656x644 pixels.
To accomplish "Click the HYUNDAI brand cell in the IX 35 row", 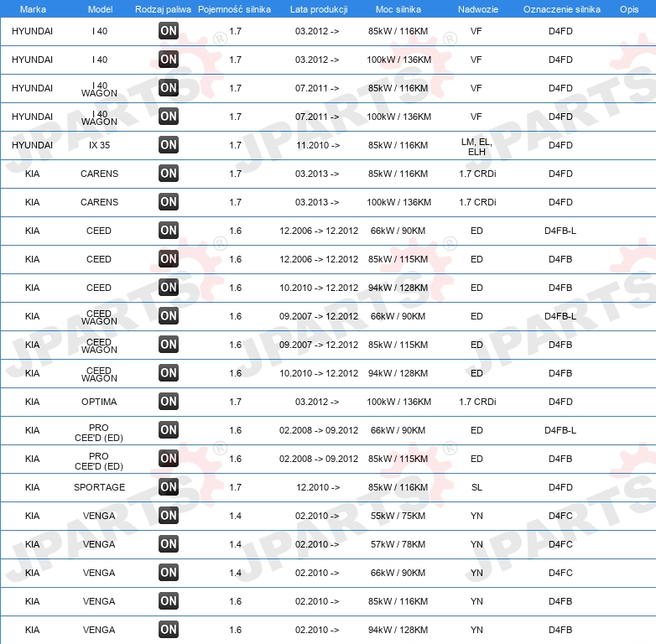I will pyautogui.click(x=32, y=145).
